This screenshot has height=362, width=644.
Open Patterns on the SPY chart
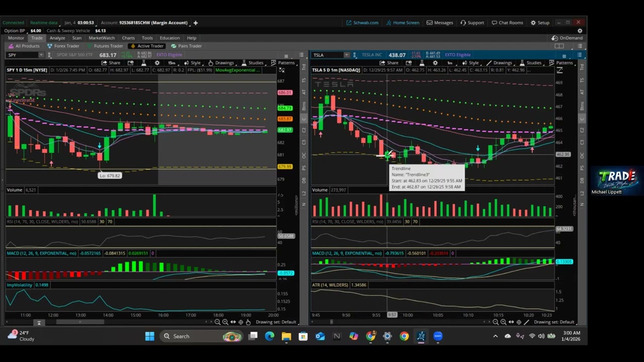coord(282,63)
